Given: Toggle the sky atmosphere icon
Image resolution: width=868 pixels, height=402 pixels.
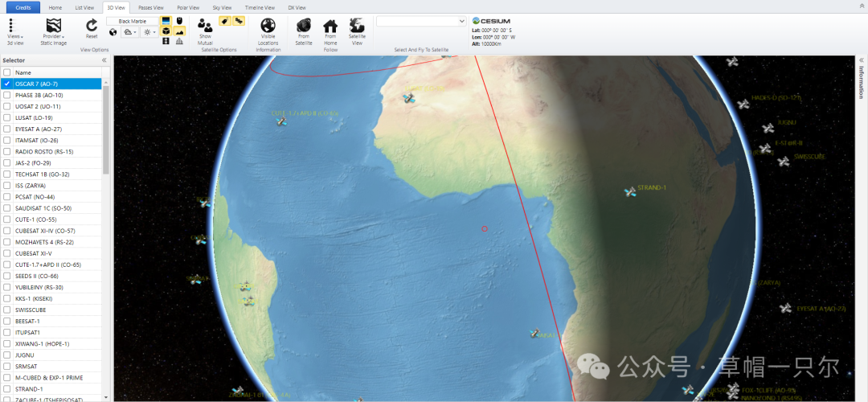Looking at the screenshot, I should click(x=166, y=20).
